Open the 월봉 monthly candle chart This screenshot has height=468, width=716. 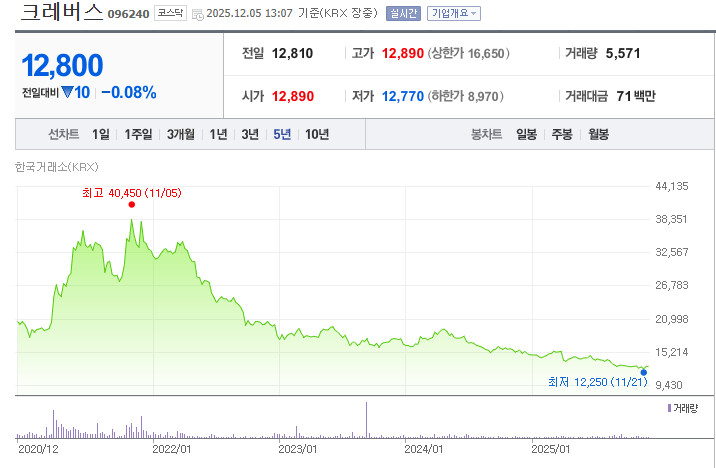[598, 134]
